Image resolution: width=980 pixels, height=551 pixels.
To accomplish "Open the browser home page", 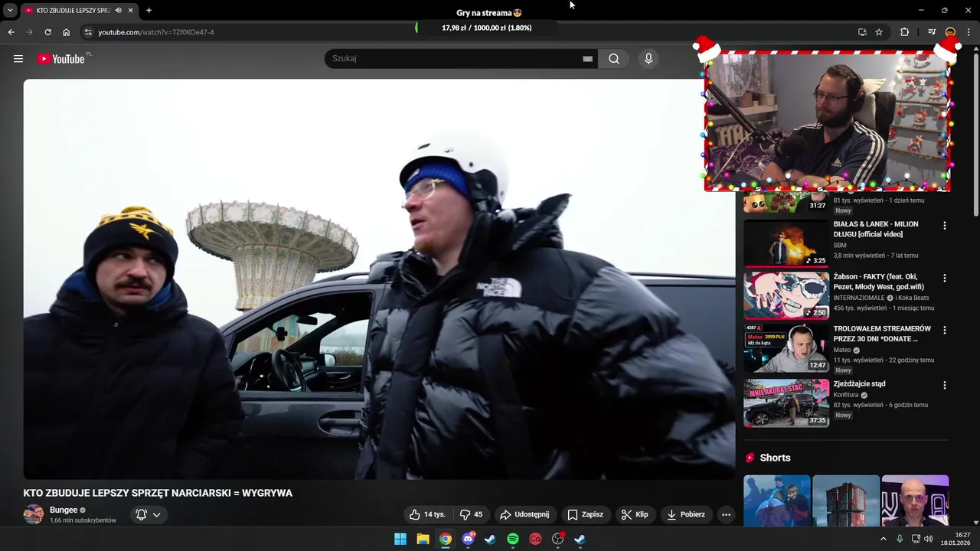I will pyautogui.click(x=67, y=32).
